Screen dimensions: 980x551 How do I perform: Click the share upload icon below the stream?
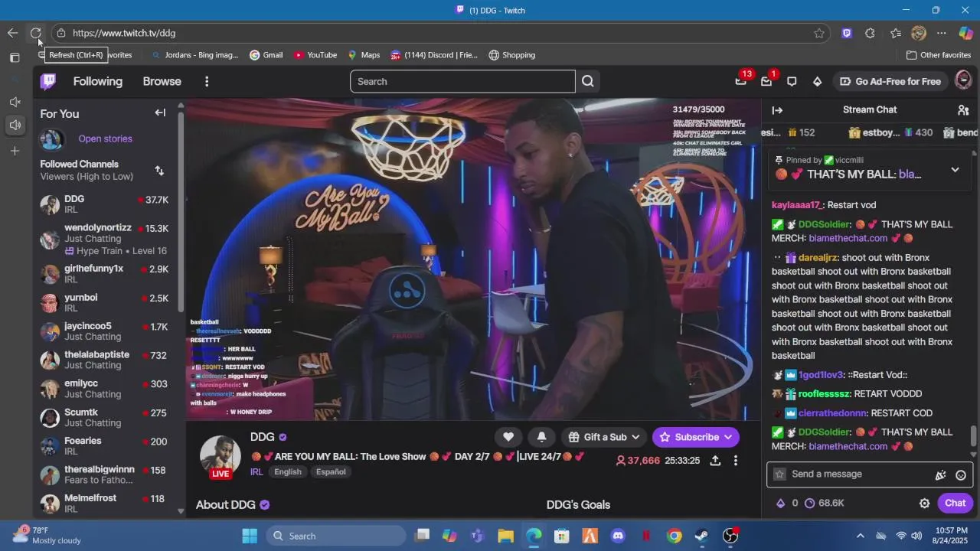pos(715,461)
